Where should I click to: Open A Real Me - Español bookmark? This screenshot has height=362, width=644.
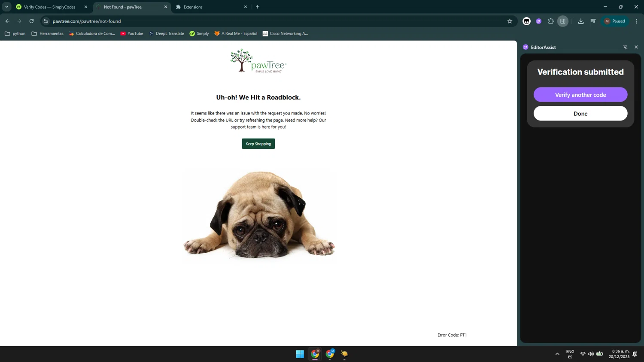pyautogui.click(x=236, y=33)
